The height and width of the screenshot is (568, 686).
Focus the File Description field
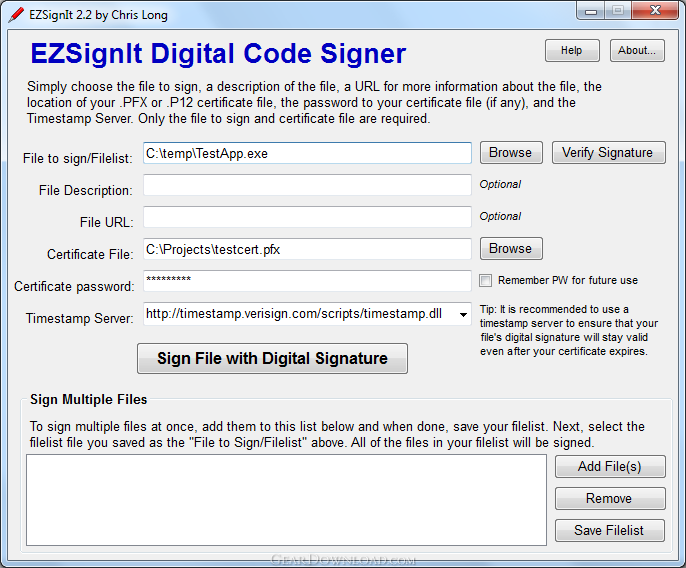click(307, 185)
